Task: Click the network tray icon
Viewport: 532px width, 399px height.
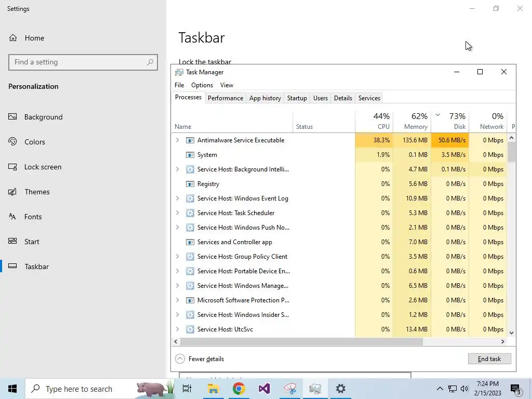Action: tap(453, 389)
